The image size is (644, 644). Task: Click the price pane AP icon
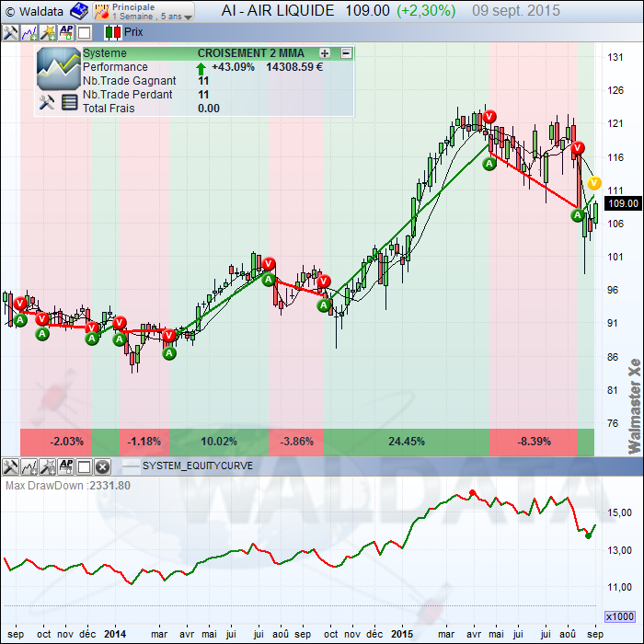coord(66,32)
